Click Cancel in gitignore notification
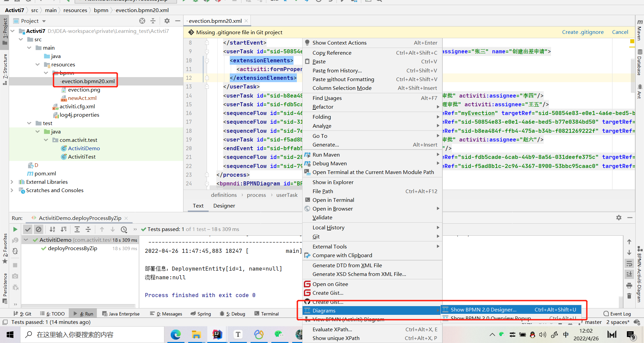This screenshot has height=343, width=644. [620, 32]
